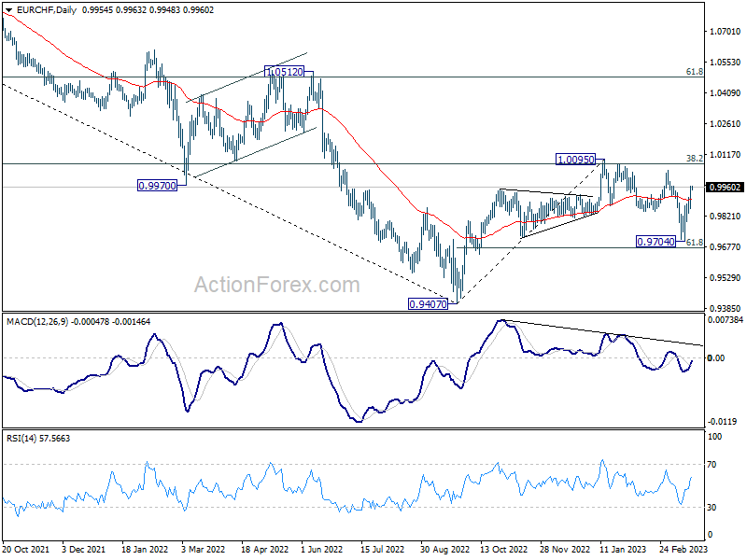Image resolution: width=747 pixels, height=560 pixels.
Task: Open the ActionForex.com watermark link
Action: pyautogui.click(x=276, y=285)
